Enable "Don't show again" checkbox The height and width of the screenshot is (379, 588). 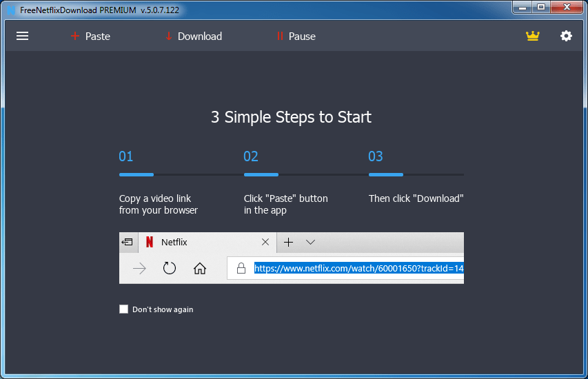pyautogui.click(x=124, y=309)
